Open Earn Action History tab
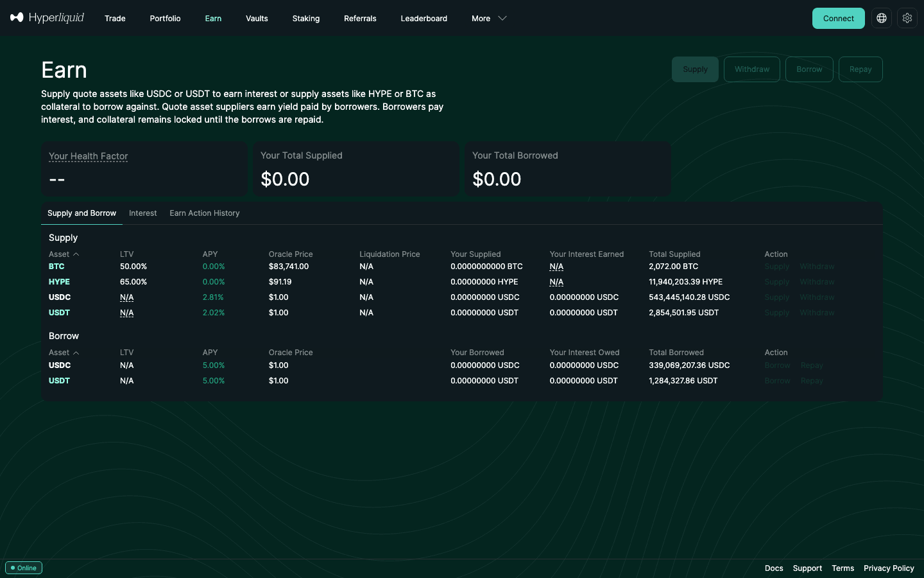Screen dimensions: 924x578 (205, 213)
